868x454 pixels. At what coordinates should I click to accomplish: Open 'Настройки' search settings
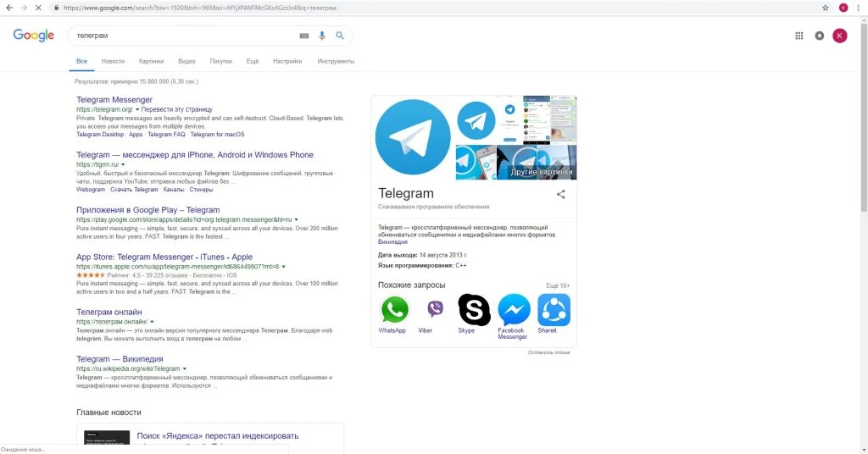287,61
